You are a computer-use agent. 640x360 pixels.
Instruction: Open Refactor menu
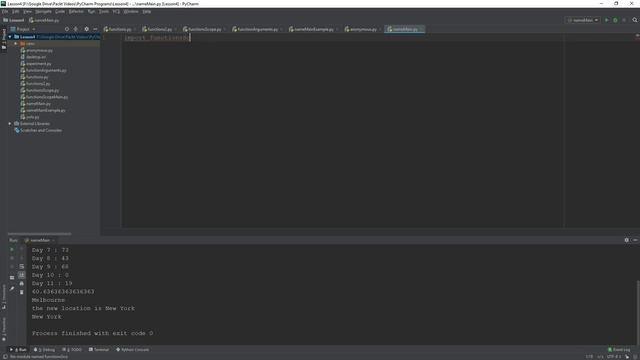click(76, 11)
